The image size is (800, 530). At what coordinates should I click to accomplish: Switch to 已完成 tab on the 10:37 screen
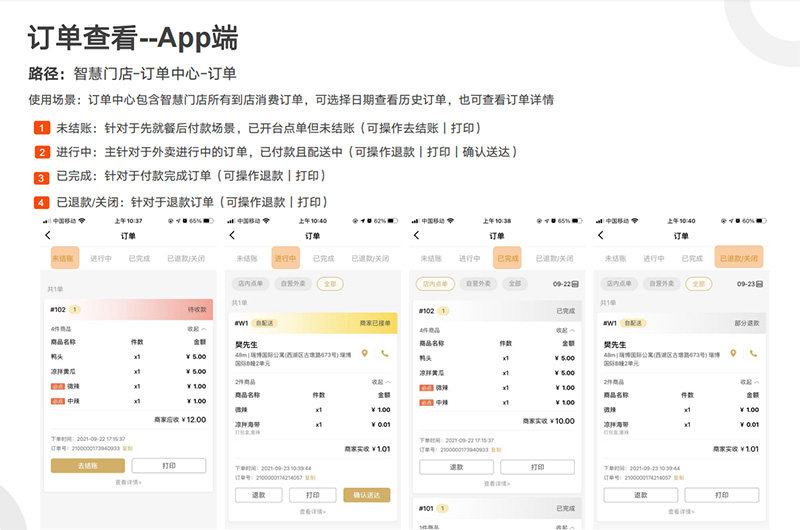coord(139,259)
